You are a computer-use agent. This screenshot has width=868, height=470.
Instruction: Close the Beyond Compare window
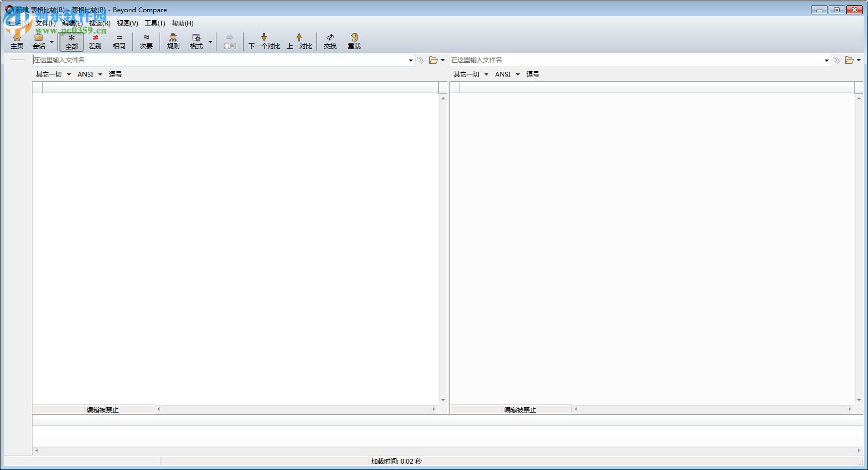coord(855,10)
